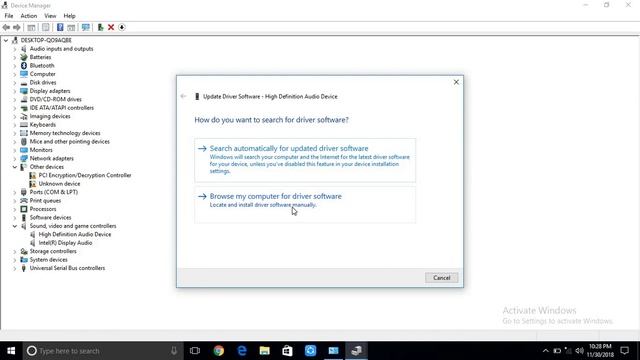Choose Browse my computer for driver software

[305, 204]
